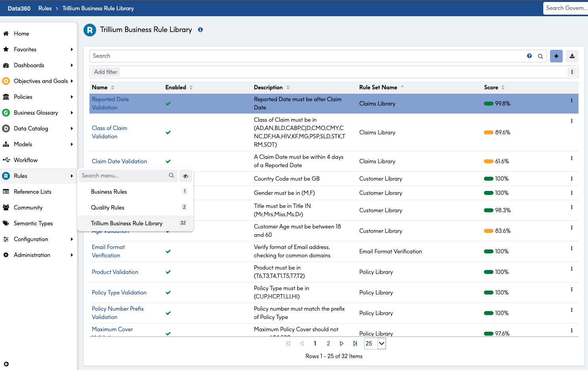Viewport: 588px width, 370px height.
Task: Open Semantic Types in the sidebar
Action: [33, 223]
